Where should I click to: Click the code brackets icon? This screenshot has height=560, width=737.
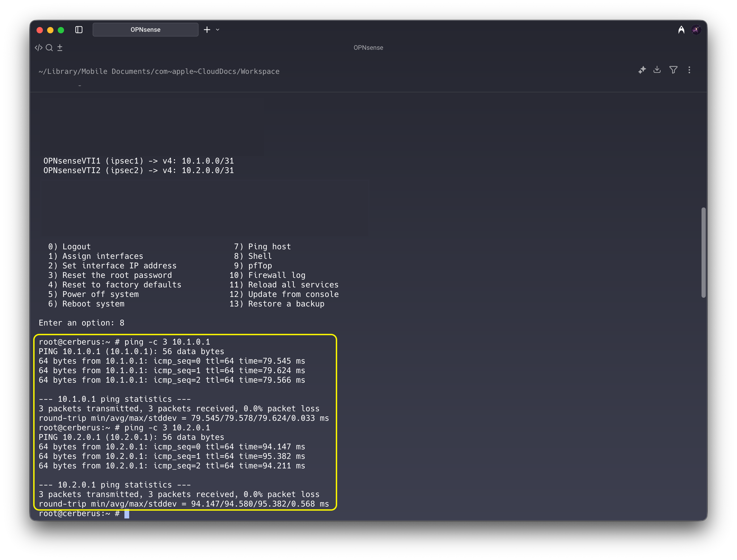(39, 48)
